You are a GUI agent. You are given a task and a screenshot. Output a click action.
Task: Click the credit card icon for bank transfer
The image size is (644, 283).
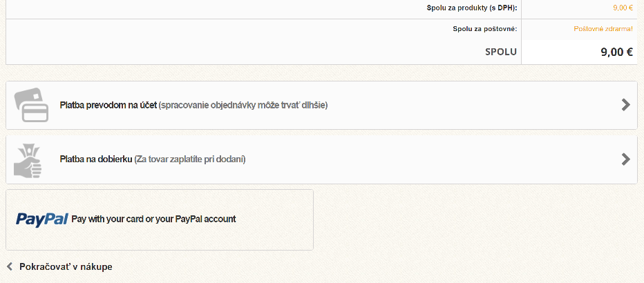[x=31, y=105]
